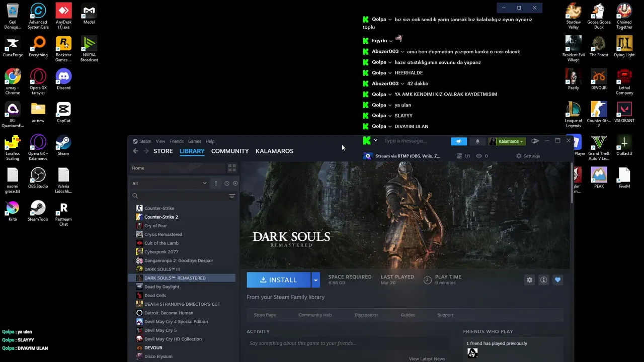Viewport: 644px width, 362px height.
Task: Open the Discussions link
Action: pyautogui.click(x=366, y=315)
